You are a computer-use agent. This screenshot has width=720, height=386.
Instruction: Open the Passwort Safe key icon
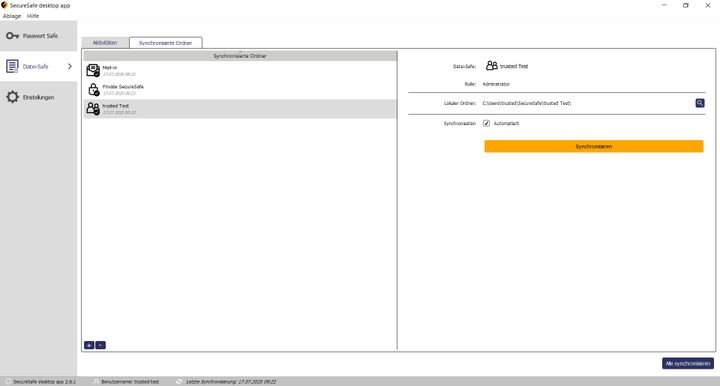12,36
